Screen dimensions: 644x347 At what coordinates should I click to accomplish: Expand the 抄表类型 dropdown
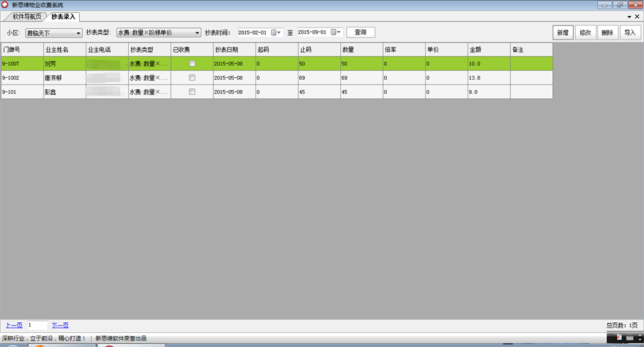pos(158,32)
